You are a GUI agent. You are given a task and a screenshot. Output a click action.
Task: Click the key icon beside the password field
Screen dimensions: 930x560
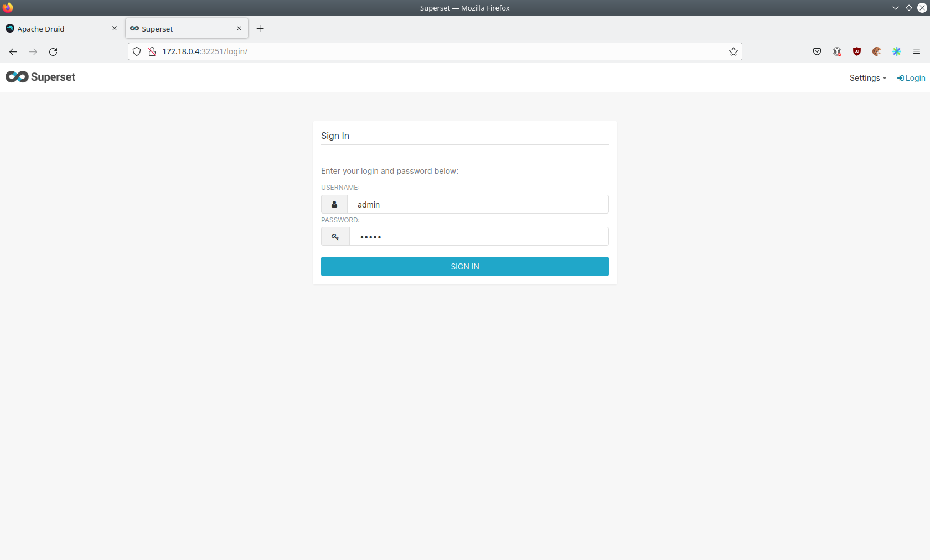[x=335, y=237]
